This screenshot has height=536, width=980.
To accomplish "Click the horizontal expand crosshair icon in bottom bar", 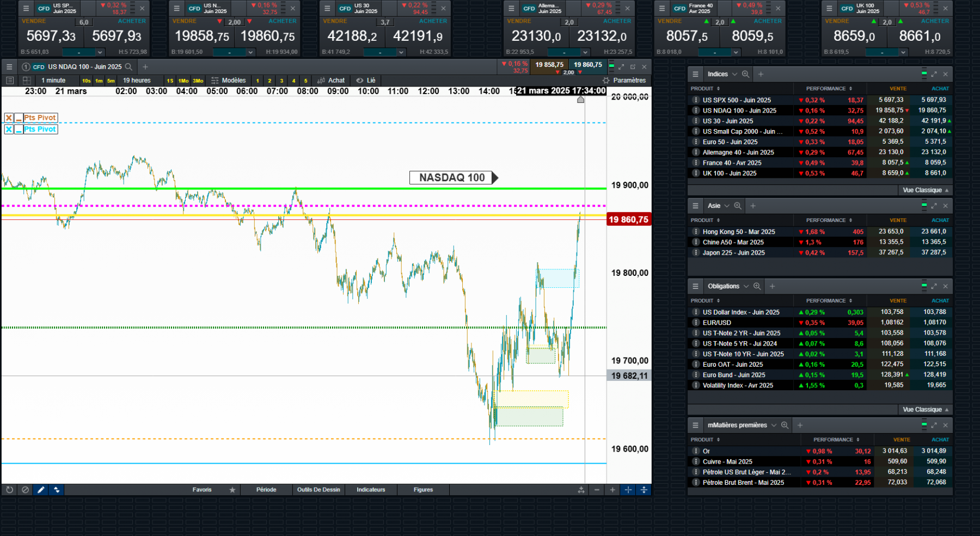I will tap(628, 490).
